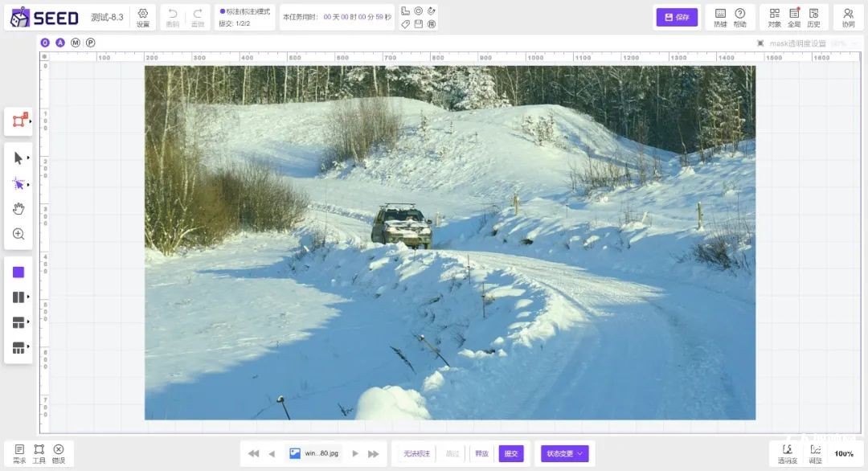The image size is (868, 471).
Task: Expand the 状态变更 status dropdown
Action: 564,453
